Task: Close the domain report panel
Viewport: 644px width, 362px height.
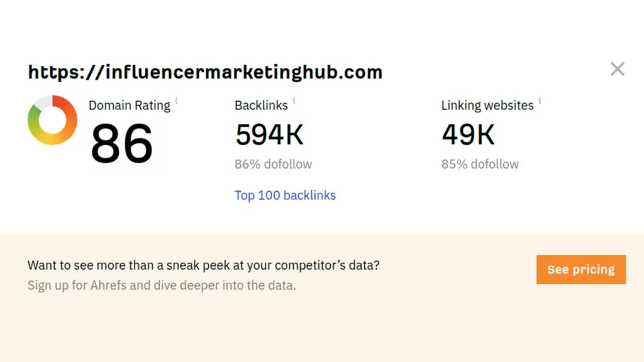Action: [618, 69]
